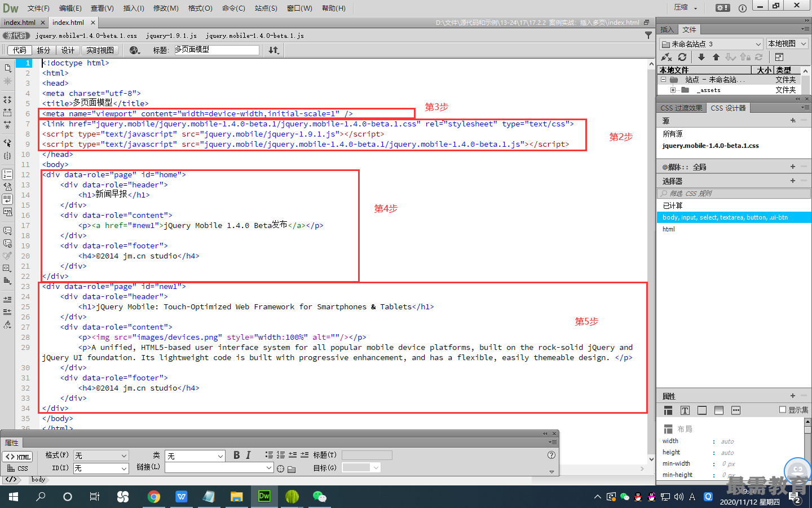The width and height of the screenshot is (812, 508).
Task: Open Chrome from the taskbar
Action: coord(153,497)
